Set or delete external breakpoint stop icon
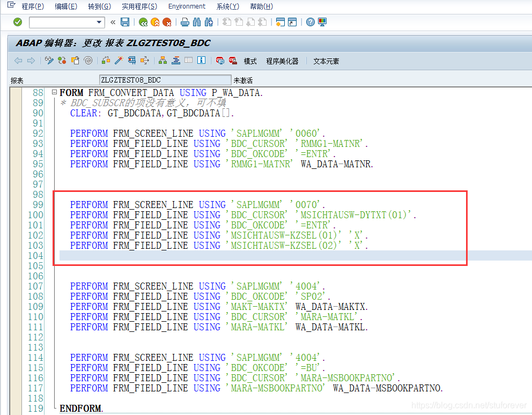The image size is (532, 415). click(x=233, y=61)
